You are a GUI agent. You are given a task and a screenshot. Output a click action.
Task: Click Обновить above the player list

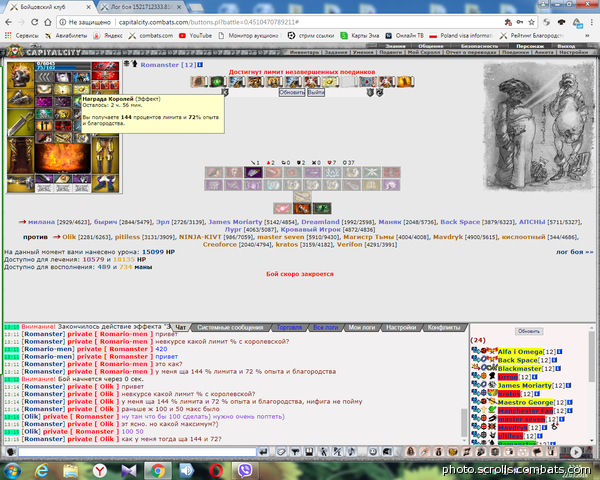(x=529, y=331)
